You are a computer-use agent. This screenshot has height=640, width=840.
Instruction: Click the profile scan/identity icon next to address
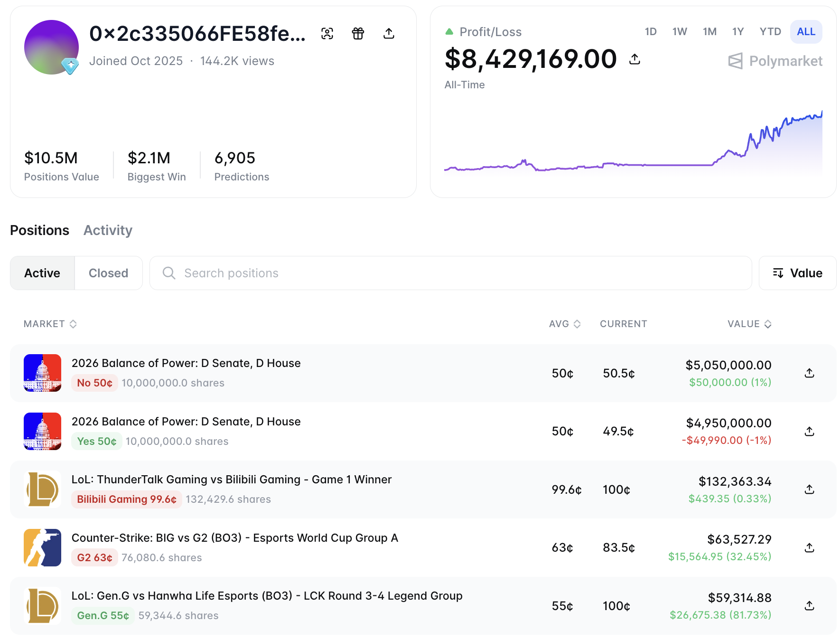click(x=327, y=33)
